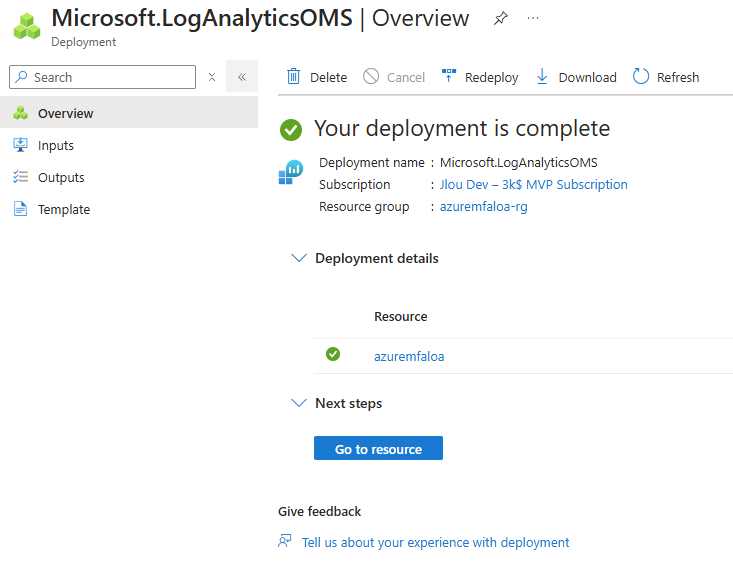Click the azuremfaloa status check icon
This screenshot has width=733, height=570.
333,354
